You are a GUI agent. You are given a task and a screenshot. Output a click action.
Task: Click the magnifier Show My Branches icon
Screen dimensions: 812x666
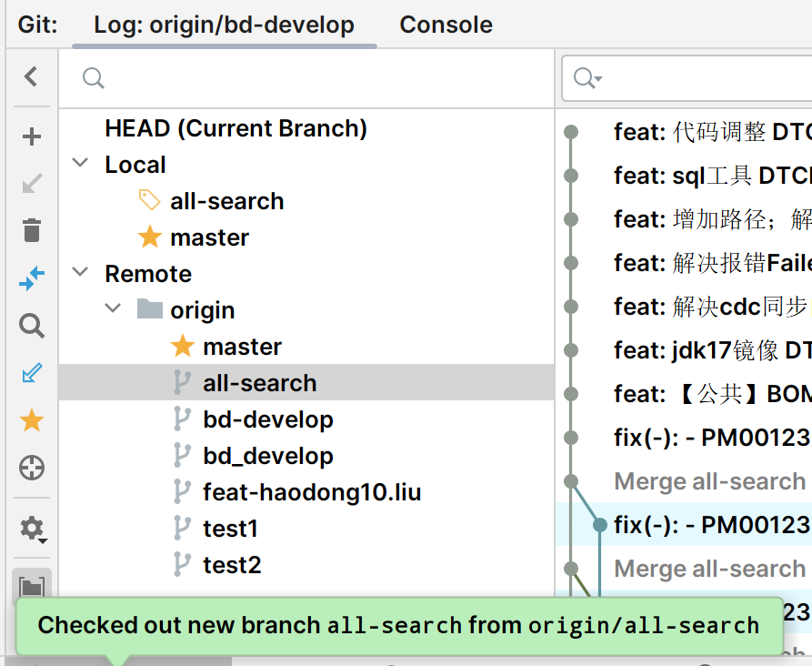click(32, 326)
